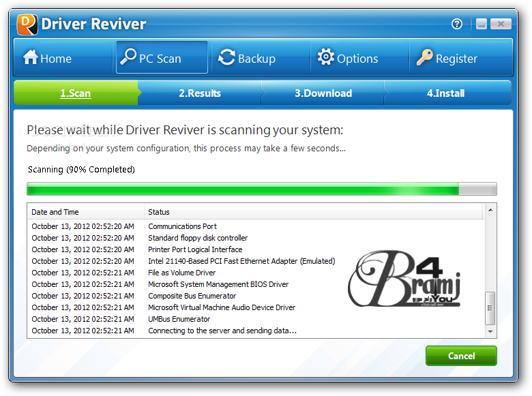This screenshot has height=396, width=532.
Task: Select the Composite Bus Enumerator row
Action: (x=256, y=296)
